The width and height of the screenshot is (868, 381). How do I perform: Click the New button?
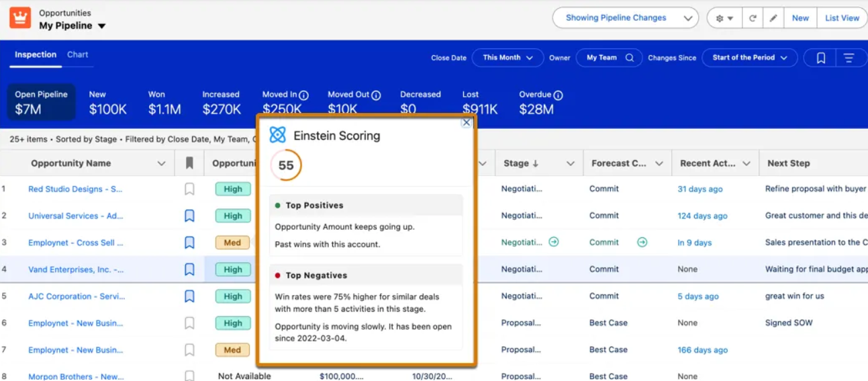[800, 18]
